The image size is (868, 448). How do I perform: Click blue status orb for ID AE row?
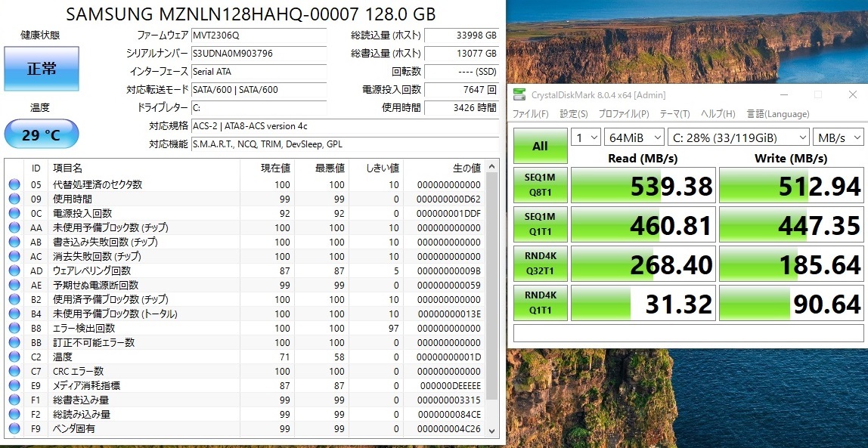(x=14, y=286)
